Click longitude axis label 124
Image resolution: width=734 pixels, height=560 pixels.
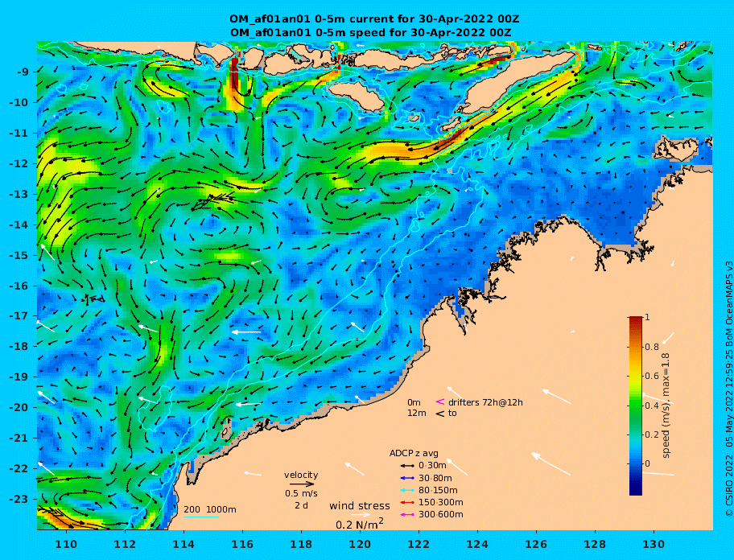tap(477, 544)
